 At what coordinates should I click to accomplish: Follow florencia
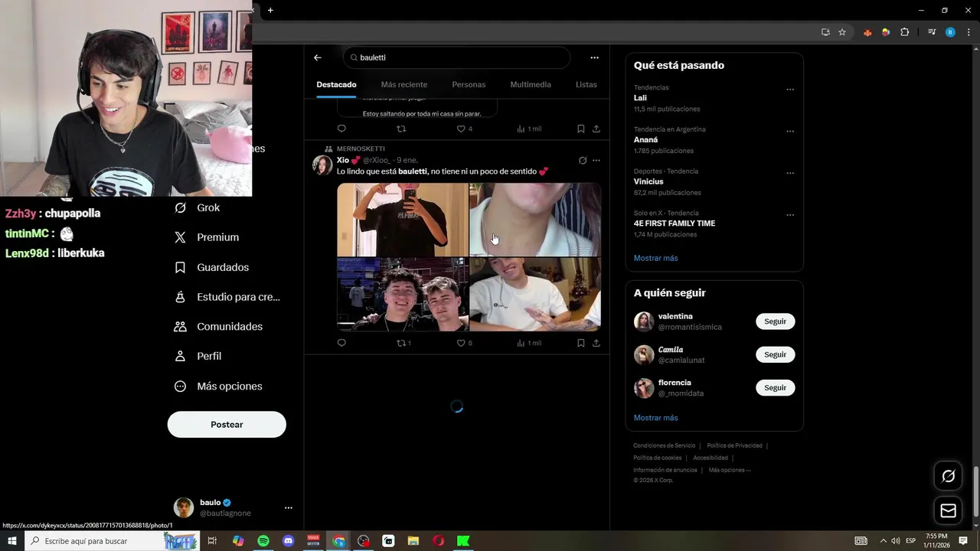(x=775, y=387)
